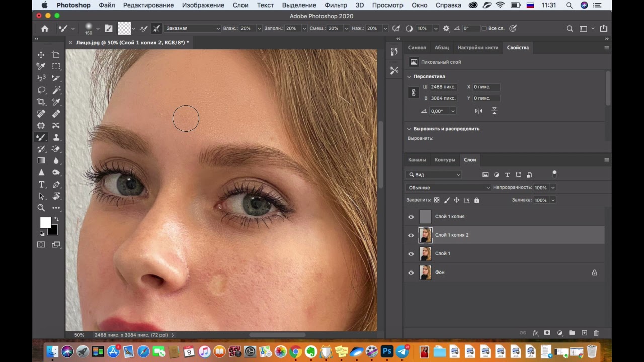The image size is (644, 362).
Task: Delete layer using trash icon
Action: click(x=596, y=333)
